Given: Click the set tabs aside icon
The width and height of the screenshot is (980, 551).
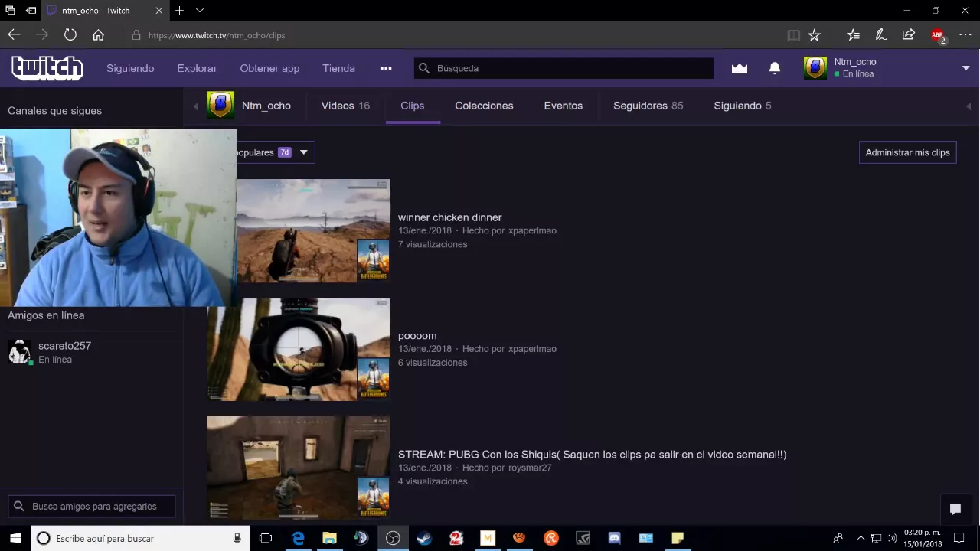Looking at the screenshot, I should click(31, 11).
